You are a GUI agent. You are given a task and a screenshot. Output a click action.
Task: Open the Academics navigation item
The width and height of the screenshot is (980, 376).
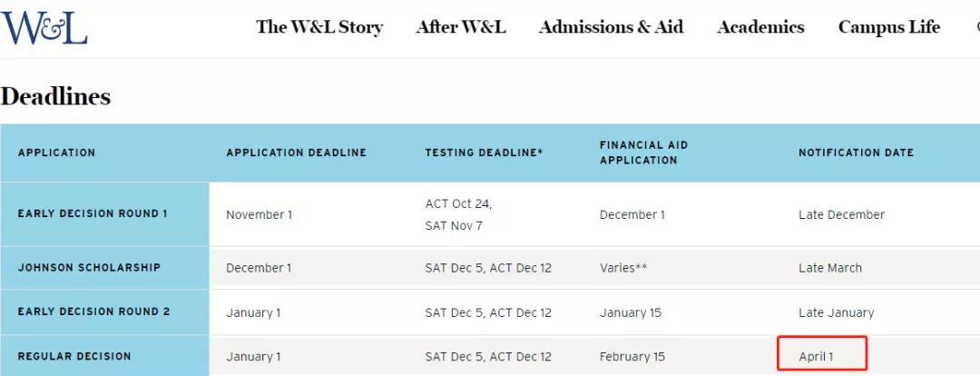pyautogui.click(x=760, y=27)
